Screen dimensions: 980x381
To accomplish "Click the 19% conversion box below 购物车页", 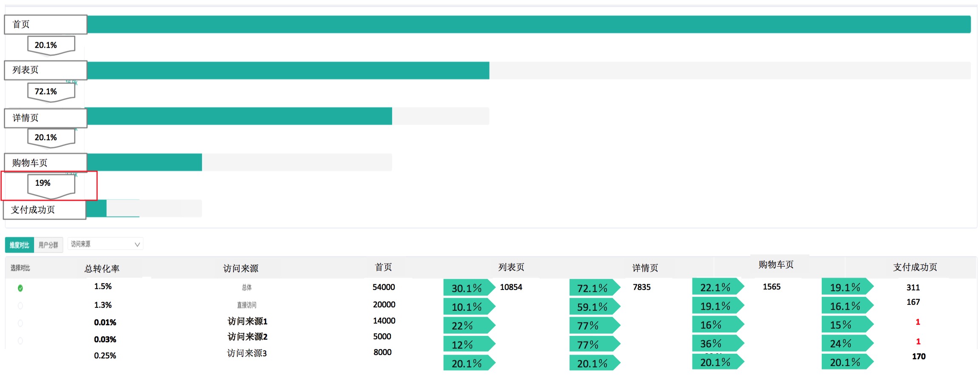I will [x=51, y=187].
